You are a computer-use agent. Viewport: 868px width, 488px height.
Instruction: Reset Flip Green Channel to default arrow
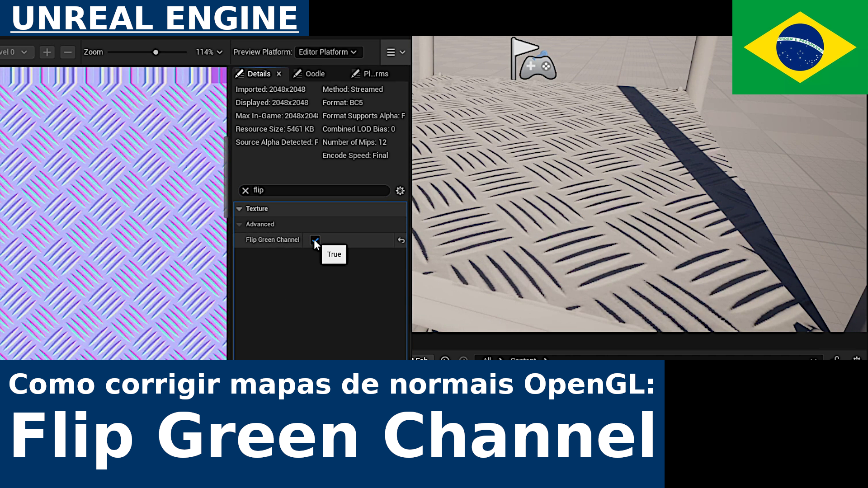coord(401,240)
